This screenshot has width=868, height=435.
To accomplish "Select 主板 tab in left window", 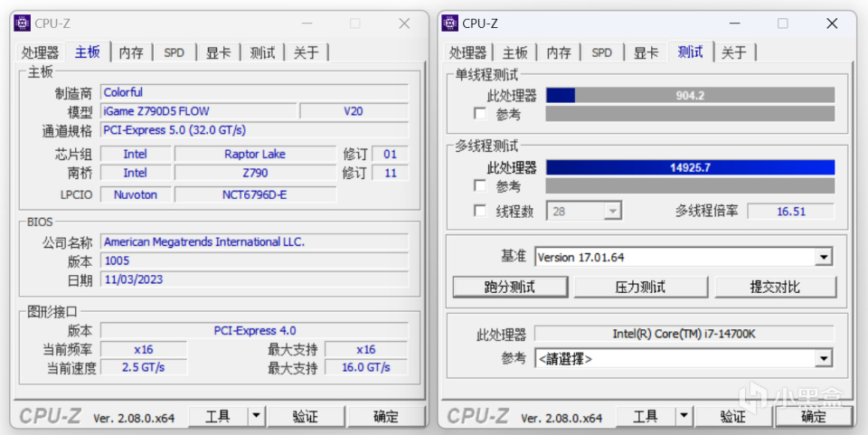I will [x=88, y=52].
